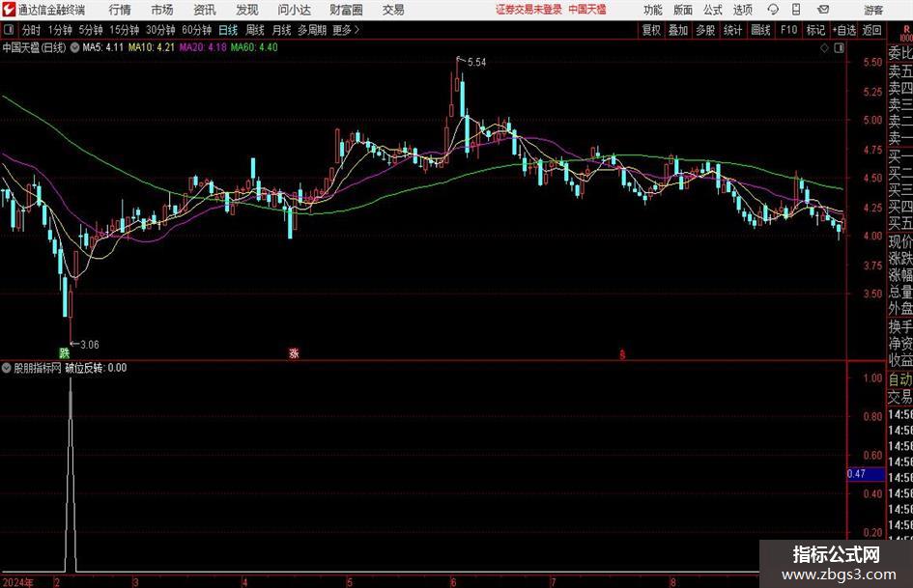Screen dimensions: 913x588
Task: Open the 版面 menu
Action: tap(682, 10)
